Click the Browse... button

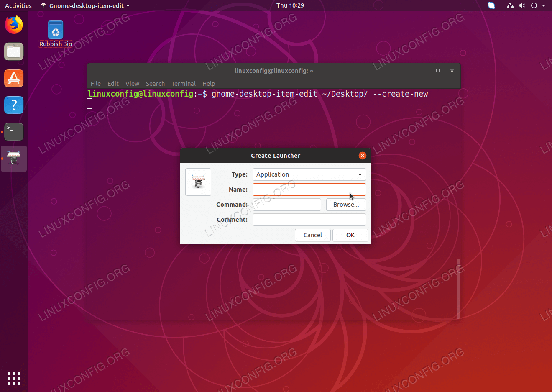346,205
